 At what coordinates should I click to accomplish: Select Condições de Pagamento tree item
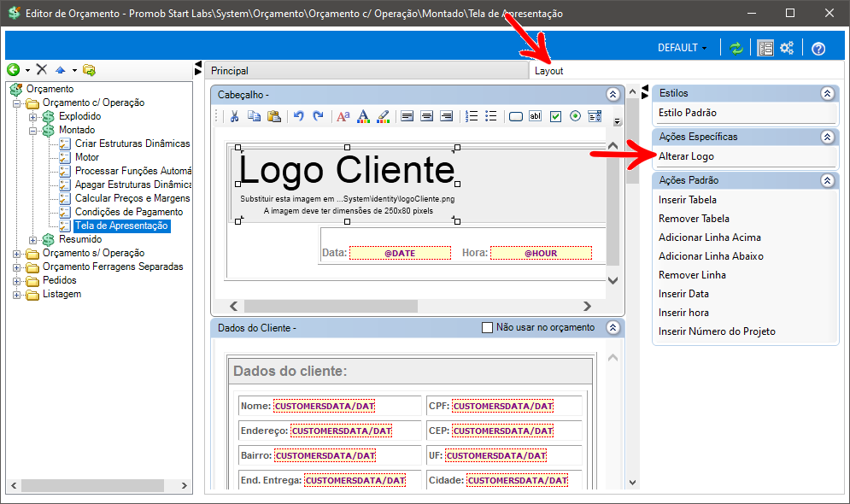(x=129, y=212)
